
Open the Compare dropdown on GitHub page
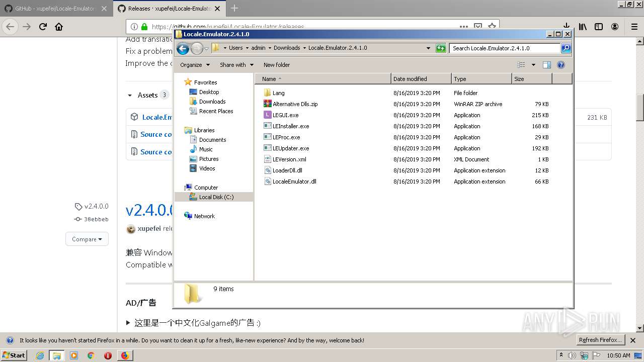click(x=87, y=239)
